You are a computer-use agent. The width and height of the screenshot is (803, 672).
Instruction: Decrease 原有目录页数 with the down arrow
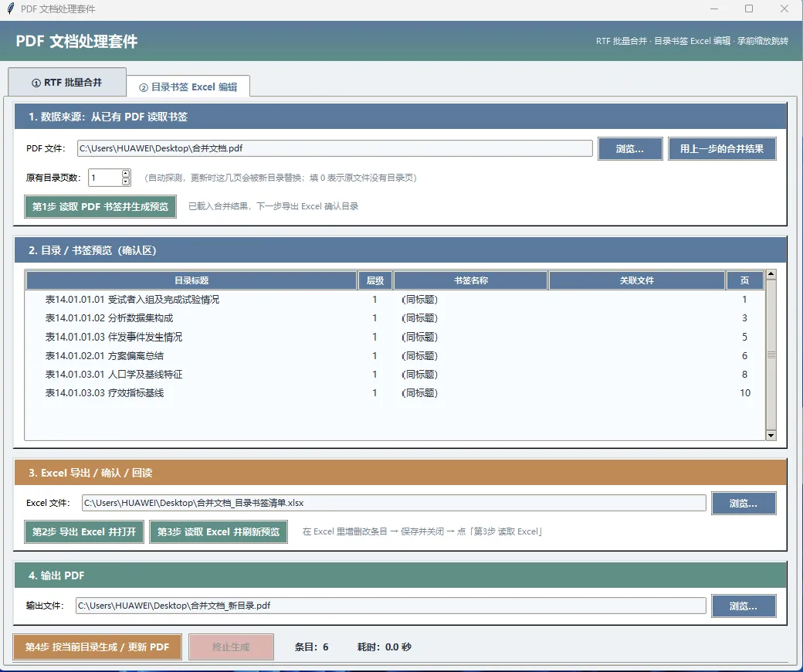(126, 182)
